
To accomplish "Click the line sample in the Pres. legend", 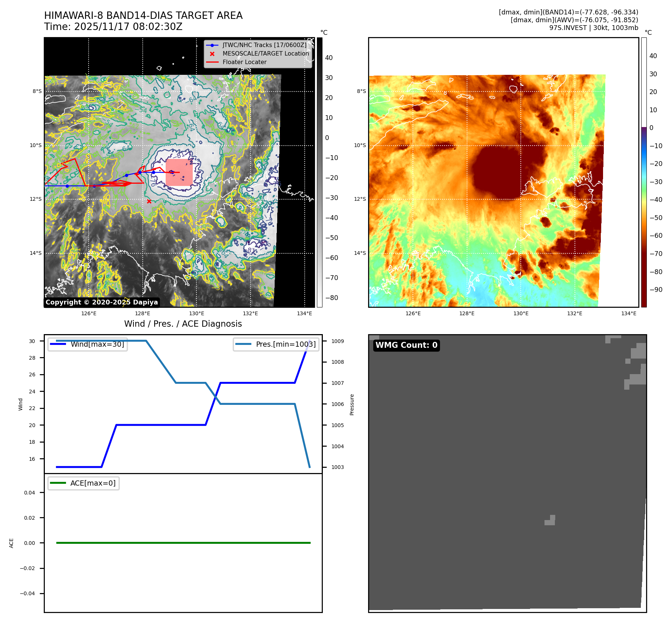I will click(243, 344).
